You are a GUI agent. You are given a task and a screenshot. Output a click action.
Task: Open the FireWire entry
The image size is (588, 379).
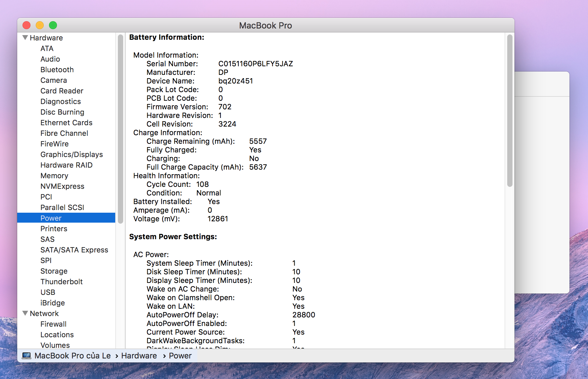pyautogui.click(x=55, y=144)
